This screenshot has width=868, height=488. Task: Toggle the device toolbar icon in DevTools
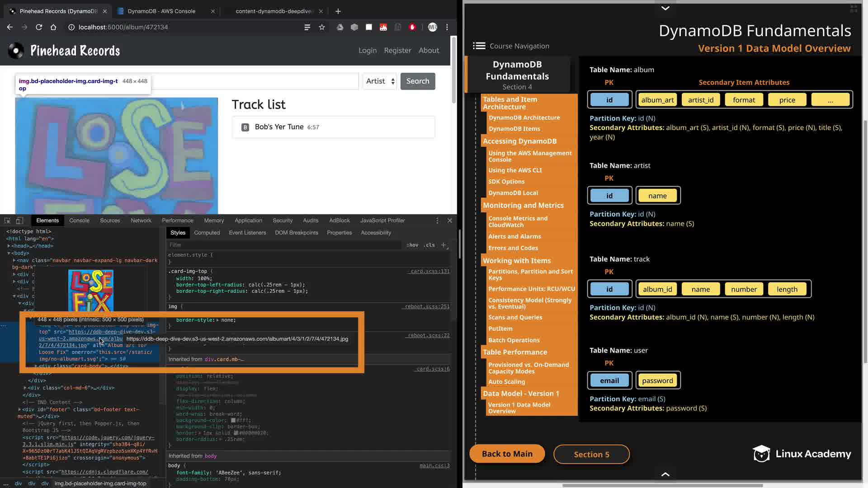(19, 221)
